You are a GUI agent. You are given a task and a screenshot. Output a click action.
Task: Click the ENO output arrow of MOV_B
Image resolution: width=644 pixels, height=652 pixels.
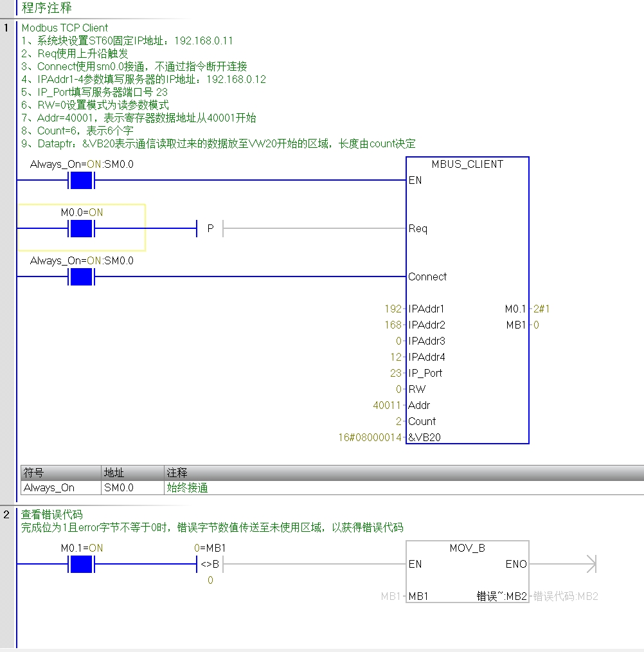590,564
